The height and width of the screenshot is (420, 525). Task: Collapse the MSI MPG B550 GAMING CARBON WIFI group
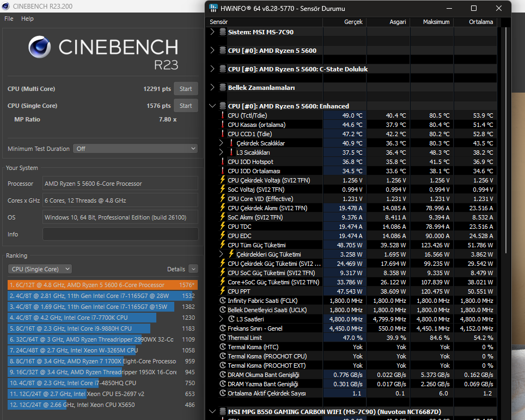212,411
